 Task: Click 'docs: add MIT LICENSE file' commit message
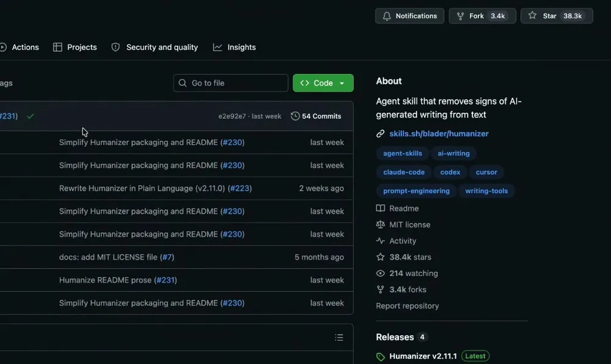(108, 257)
